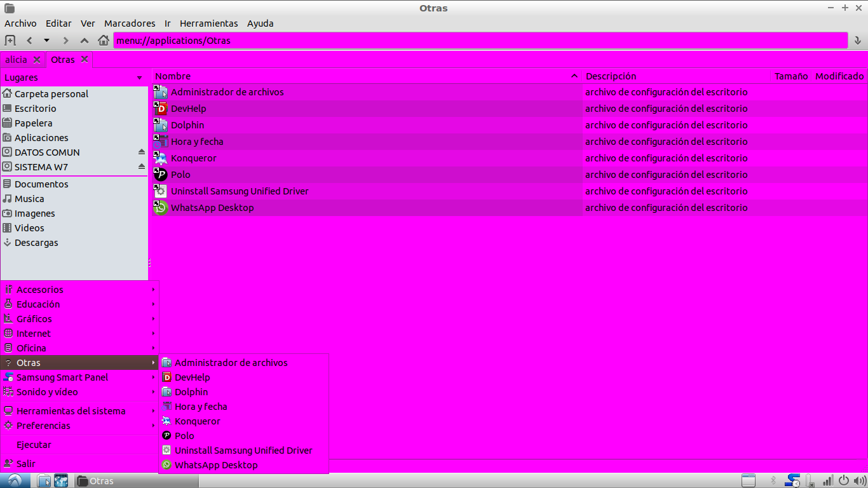Launch WhatsApp Desktop from Otras submenu
Image resolution: width=868 pixels, height=488 pixels.
243,465
